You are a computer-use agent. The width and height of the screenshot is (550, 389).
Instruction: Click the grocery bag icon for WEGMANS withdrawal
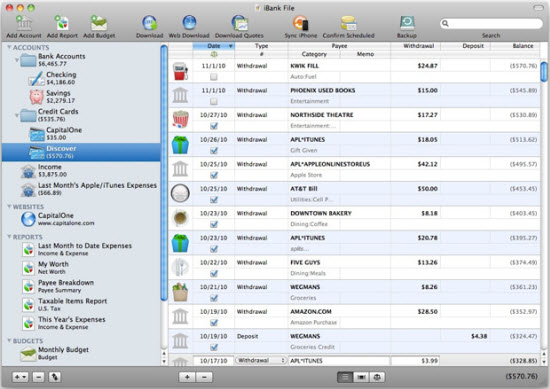point(180,292)
